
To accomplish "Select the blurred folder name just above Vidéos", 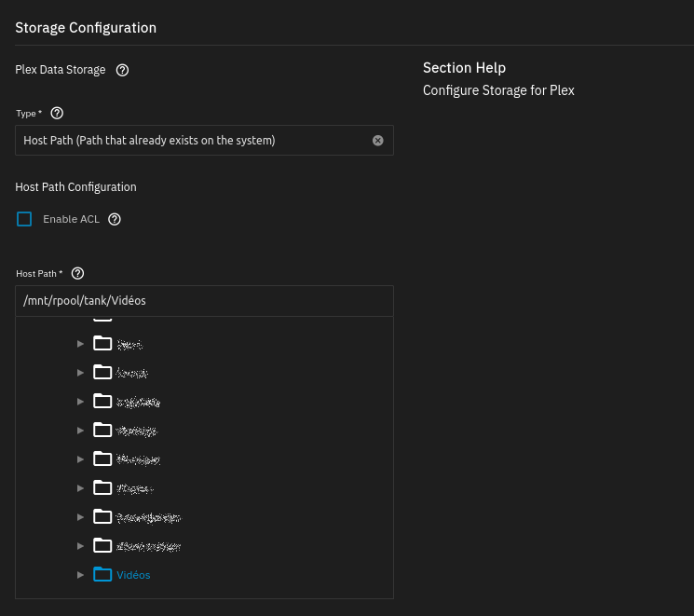I will pos(149,546).
